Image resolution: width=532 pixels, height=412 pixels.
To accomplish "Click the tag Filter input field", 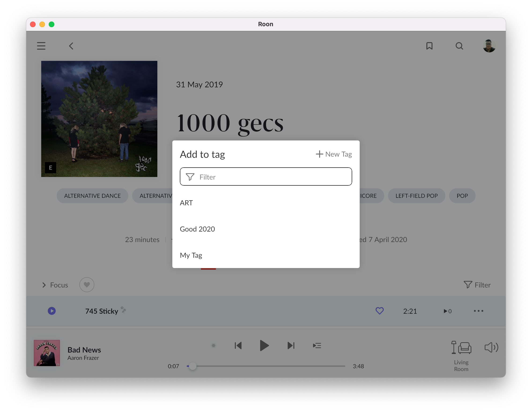I will pyautogui.click(x=266, y=177).
